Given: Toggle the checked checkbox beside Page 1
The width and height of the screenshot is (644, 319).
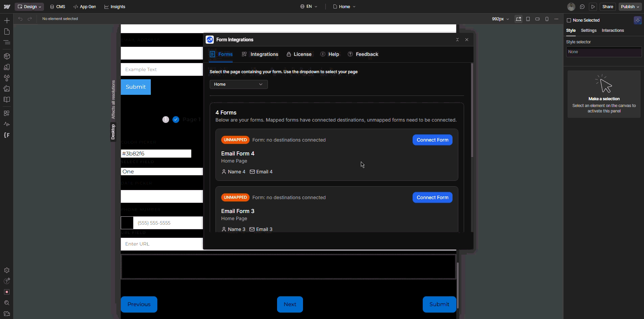Looking at the screenshot, I should [176, 120].
